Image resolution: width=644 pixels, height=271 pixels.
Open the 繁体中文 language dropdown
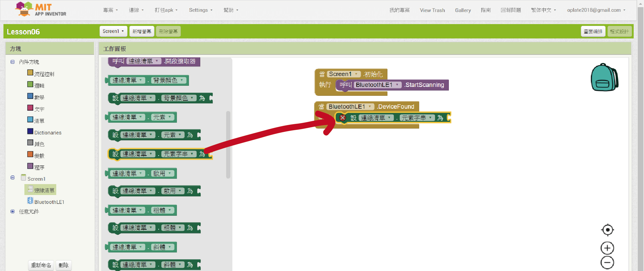point(543,10)
